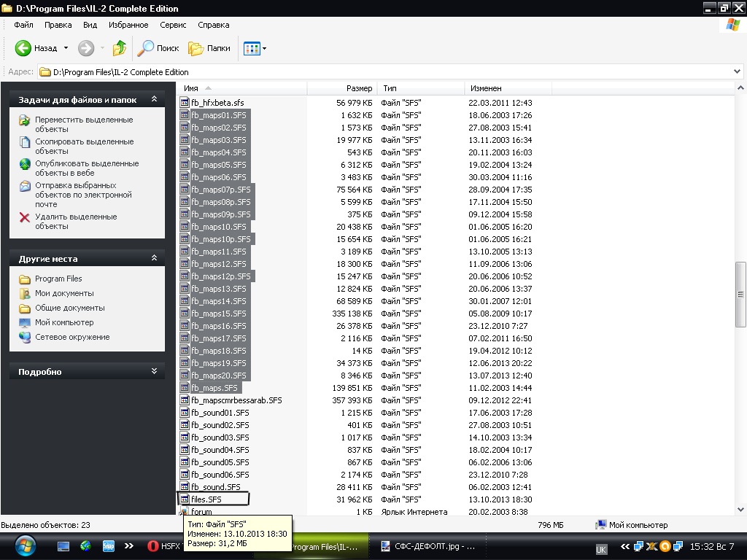Switch to the Opera HSFX taskbar button

[x=164, y=546]
